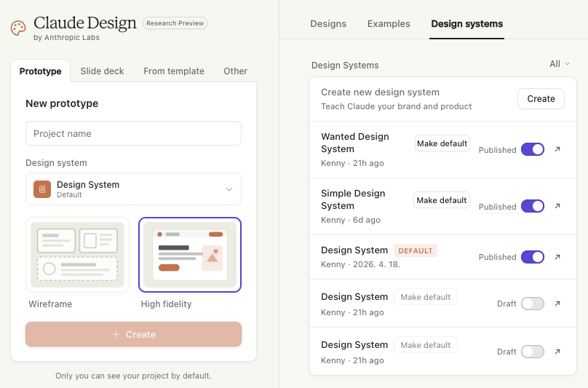Make Wanted Design System the default
The height and width of the screenshot is (388, 588).
point(442,143)
